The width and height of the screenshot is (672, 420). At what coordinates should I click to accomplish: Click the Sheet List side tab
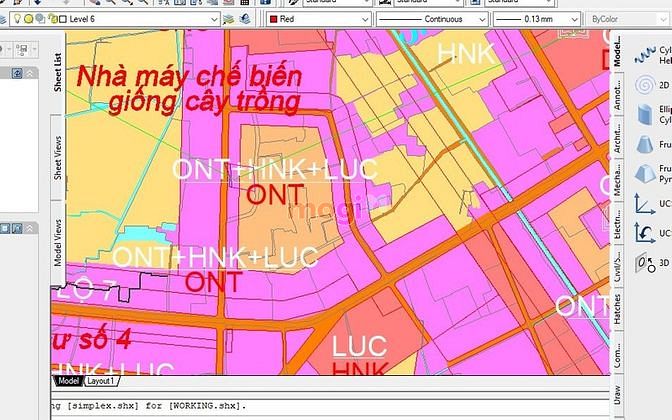[x=58, y=72]
